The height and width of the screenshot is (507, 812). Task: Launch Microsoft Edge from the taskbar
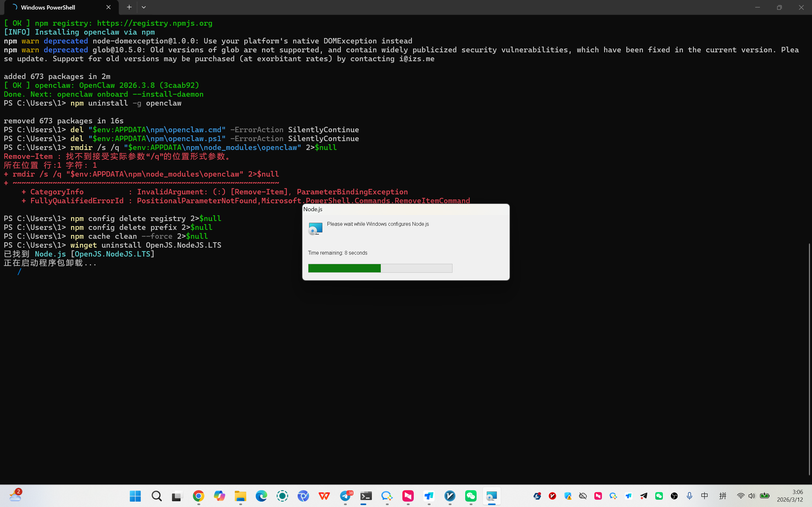click(261, 497)
